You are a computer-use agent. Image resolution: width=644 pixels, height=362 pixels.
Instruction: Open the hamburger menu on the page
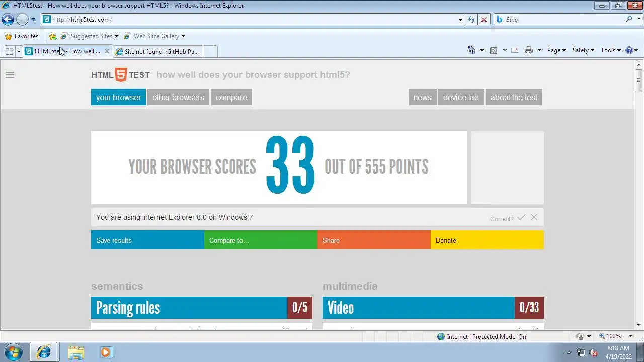(x=10, y=75)
